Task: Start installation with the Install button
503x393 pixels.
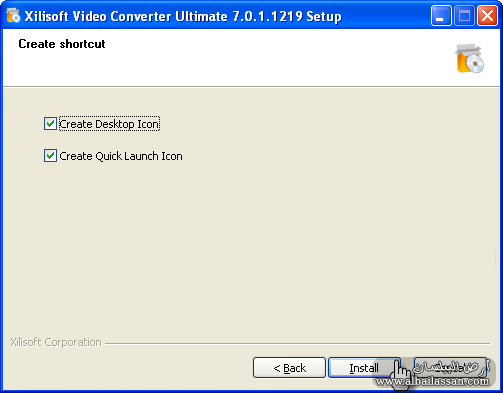Action: (x=364, y=368)
